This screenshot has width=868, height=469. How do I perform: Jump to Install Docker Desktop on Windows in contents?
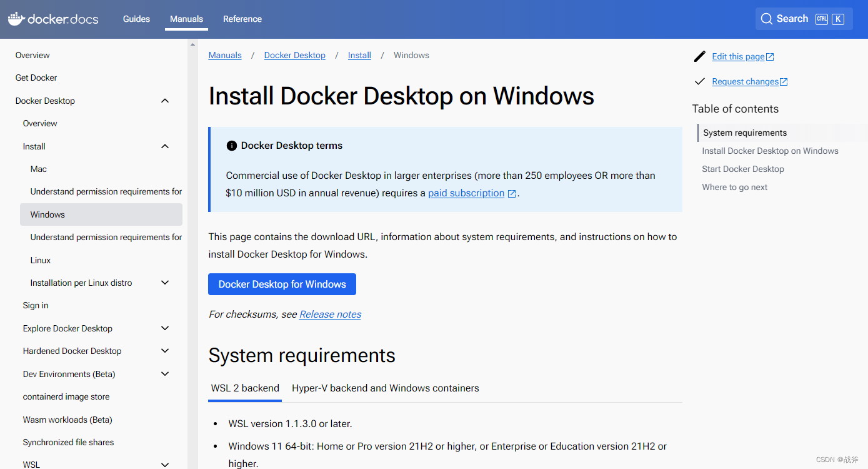(770, 151)
